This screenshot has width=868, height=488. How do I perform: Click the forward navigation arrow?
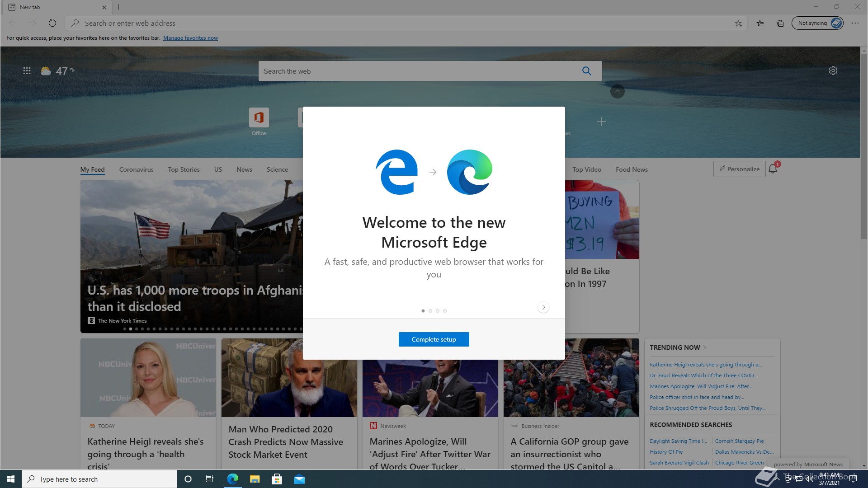coord(33,23)
